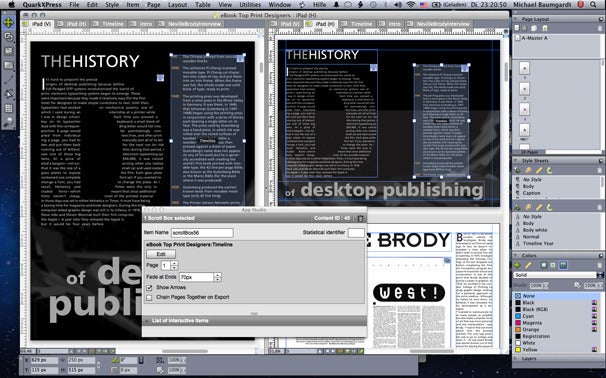The height and width of the screenshot is (378, 606).
Task: Toggle the Show Arrows checkbox
Action: 149,288
